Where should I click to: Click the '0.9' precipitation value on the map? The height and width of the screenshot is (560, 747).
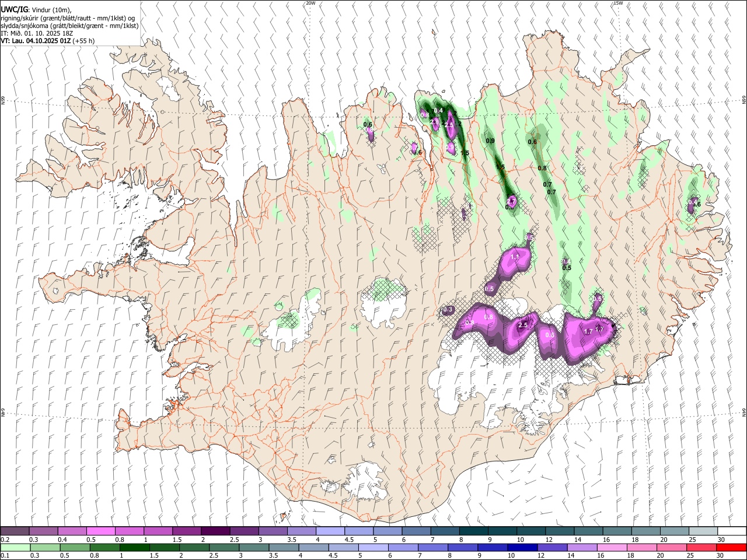click(x=490, y=141)
